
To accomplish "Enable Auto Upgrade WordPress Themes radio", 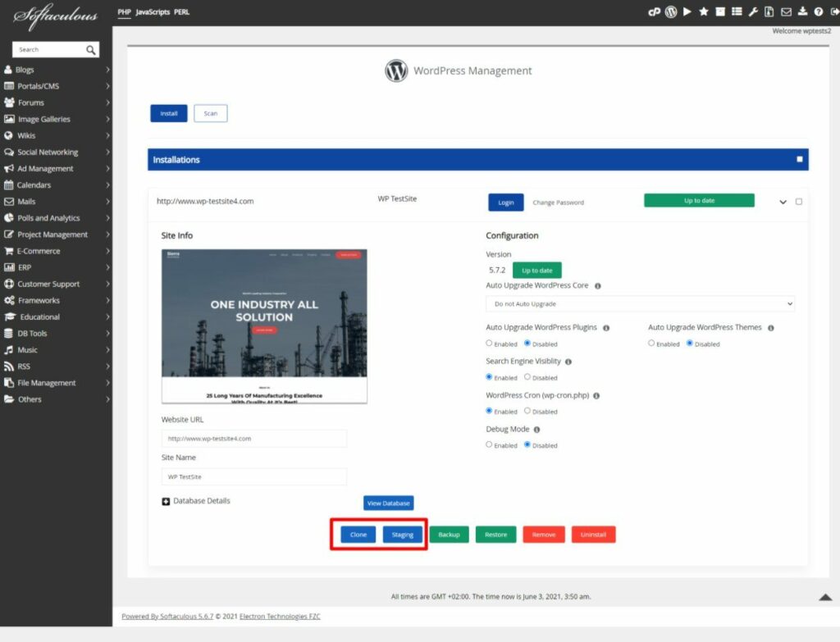I will click(651, 344).
